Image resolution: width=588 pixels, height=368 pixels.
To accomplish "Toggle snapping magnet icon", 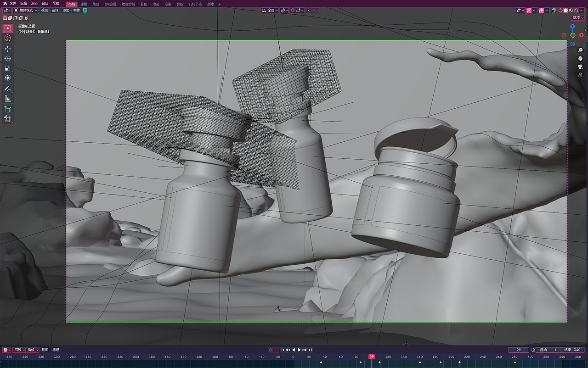I will [x=293, y=10].
